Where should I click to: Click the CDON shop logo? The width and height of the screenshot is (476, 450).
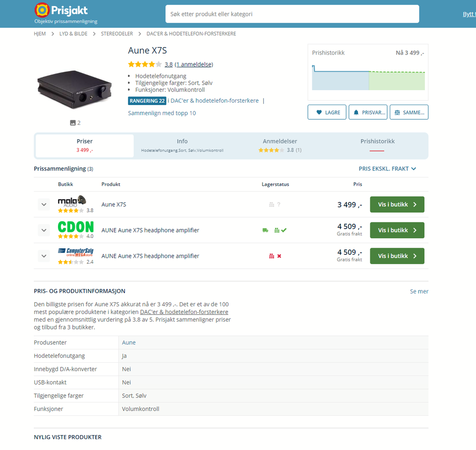(75, 227)
